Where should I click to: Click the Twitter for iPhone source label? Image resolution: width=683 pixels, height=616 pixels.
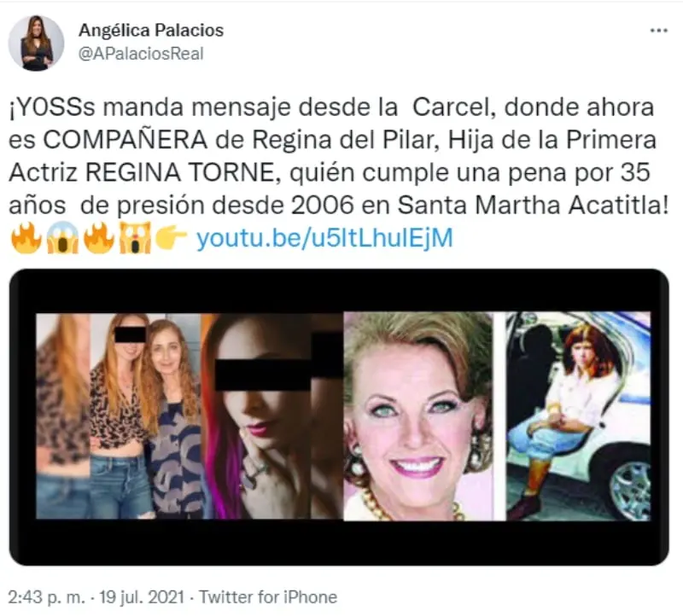(268, 597)
